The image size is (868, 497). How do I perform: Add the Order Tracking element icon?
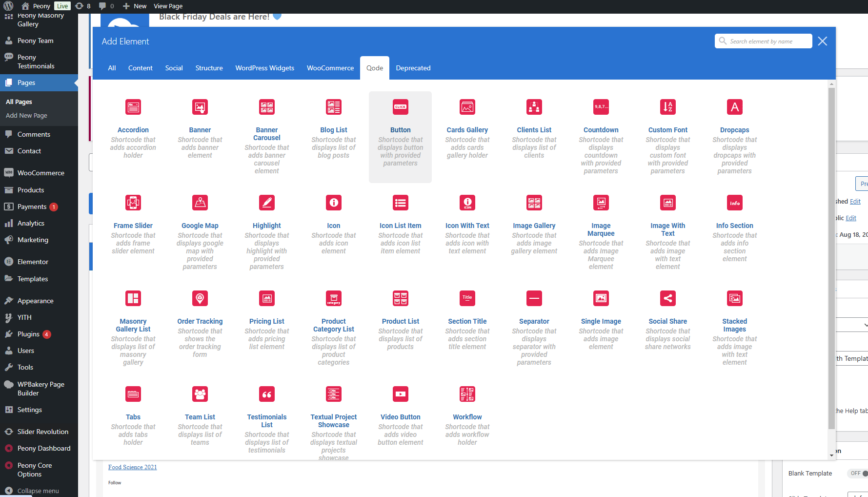coord(200,298)
